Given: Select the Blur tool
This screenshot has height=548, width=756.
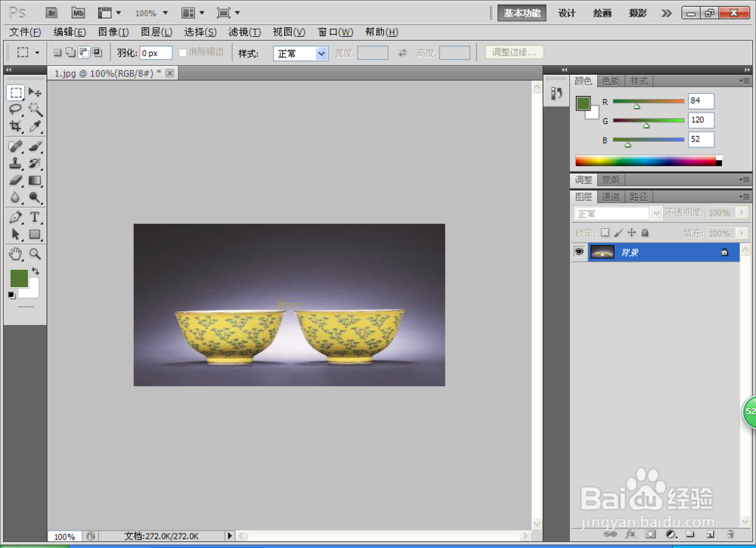Looking at the screenshot, I should [x=16, y=197].
